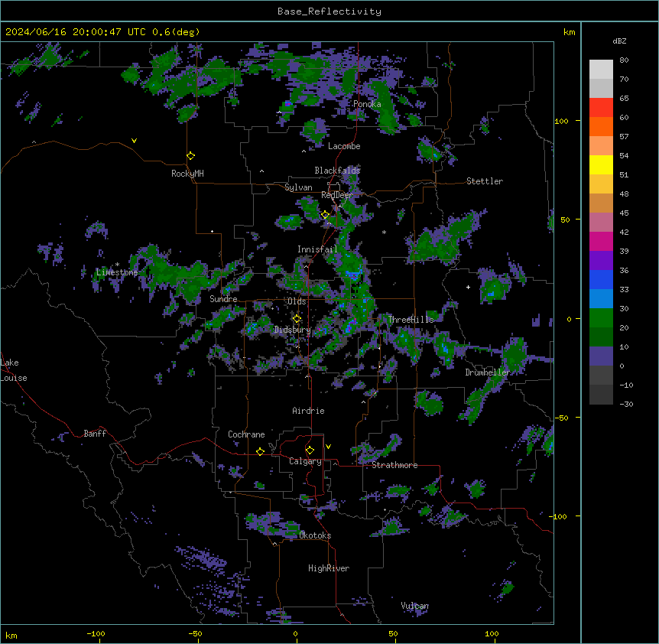Click the Lacombe label

click(344, 146)
